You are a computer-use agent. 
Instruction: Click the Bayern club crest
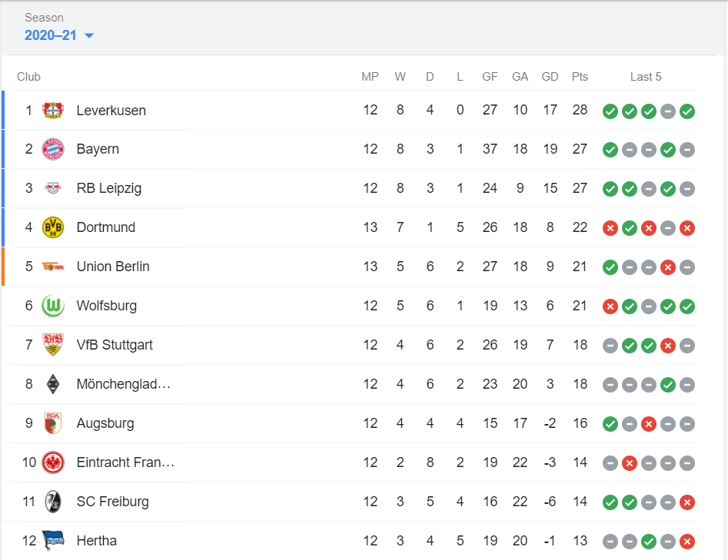(x=53, y=149)
